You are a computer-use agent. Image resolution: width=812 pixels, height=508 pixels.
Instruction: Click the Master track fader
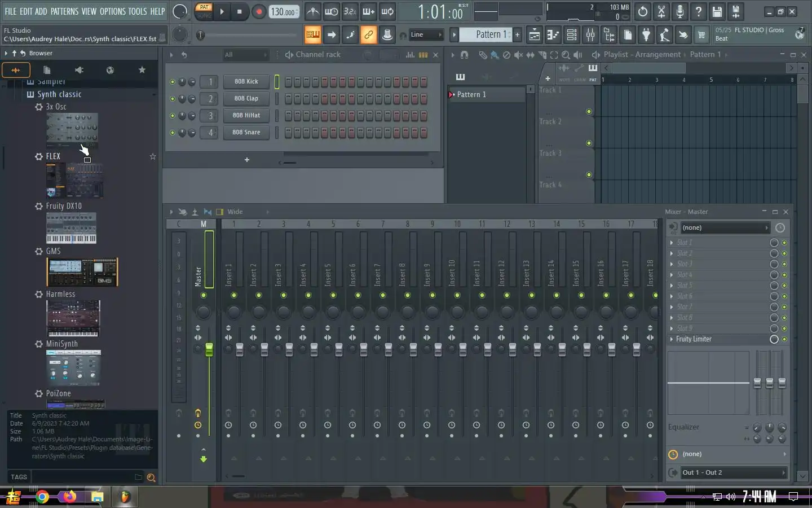click(x=209, y=349)
